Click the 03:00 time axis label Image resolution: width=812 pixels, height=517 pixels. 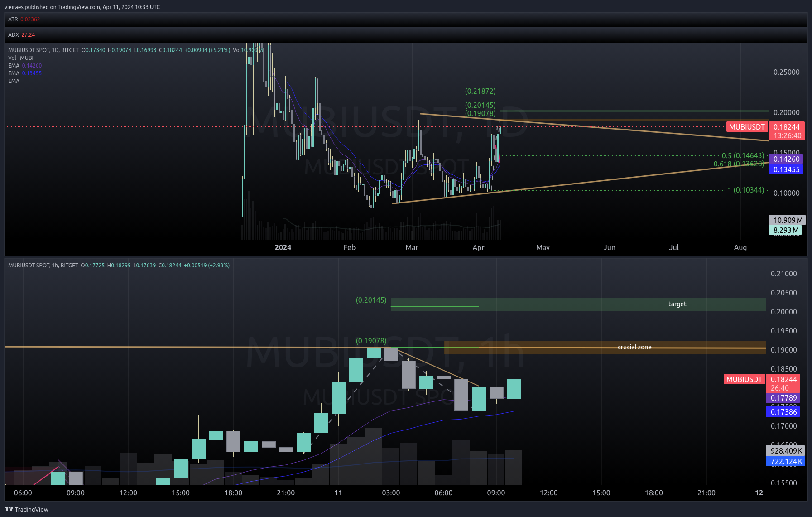click(391, 493)
